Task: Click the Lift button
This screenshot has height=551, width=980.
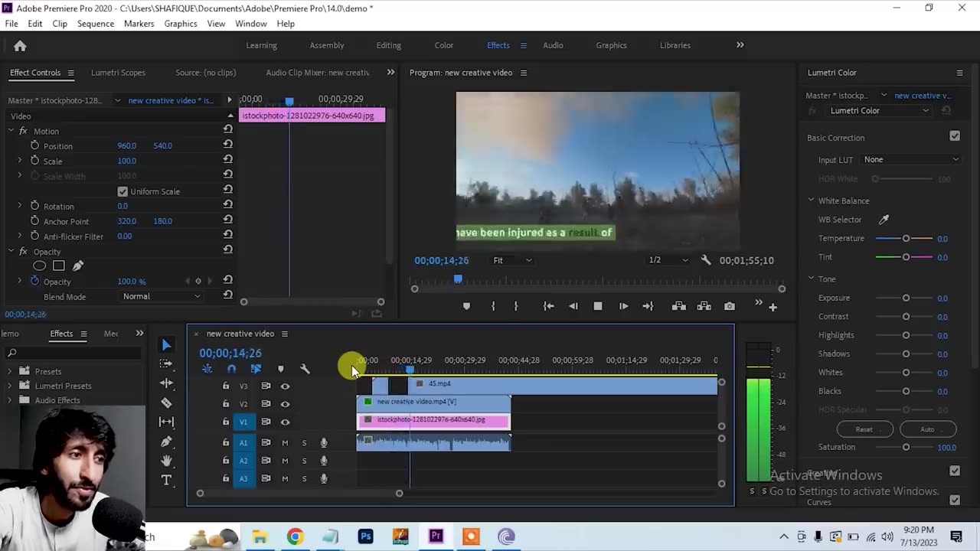Action: (x=678, y=306)
